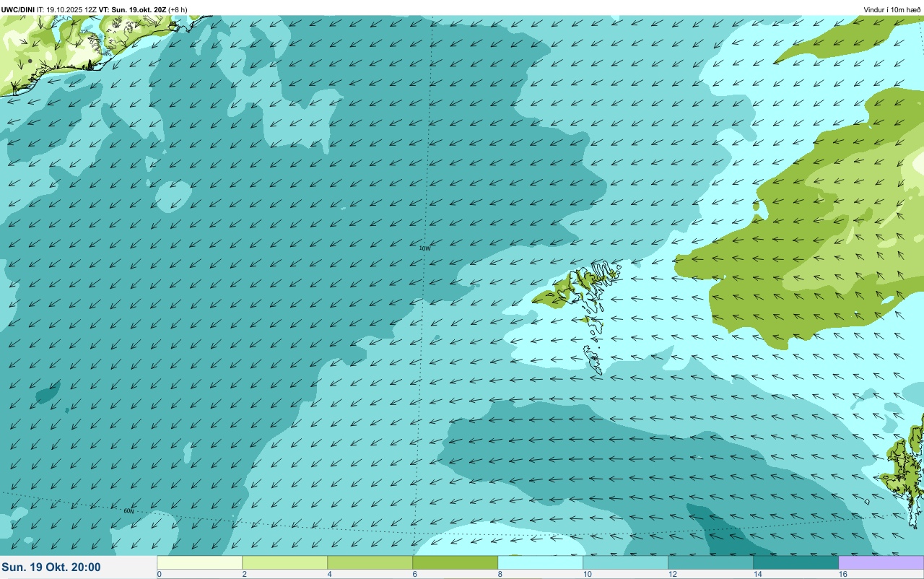Click the pale yellow 0–2 legend swatch
Image resolution: width=924 pixels, height=579 pixels.
tap(199, 562)
